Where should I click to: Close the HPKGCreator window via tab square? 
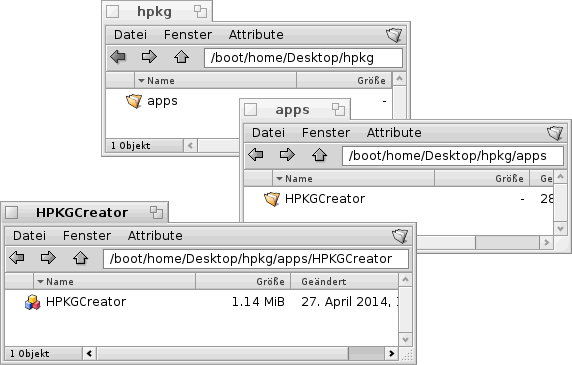point(11,212)
